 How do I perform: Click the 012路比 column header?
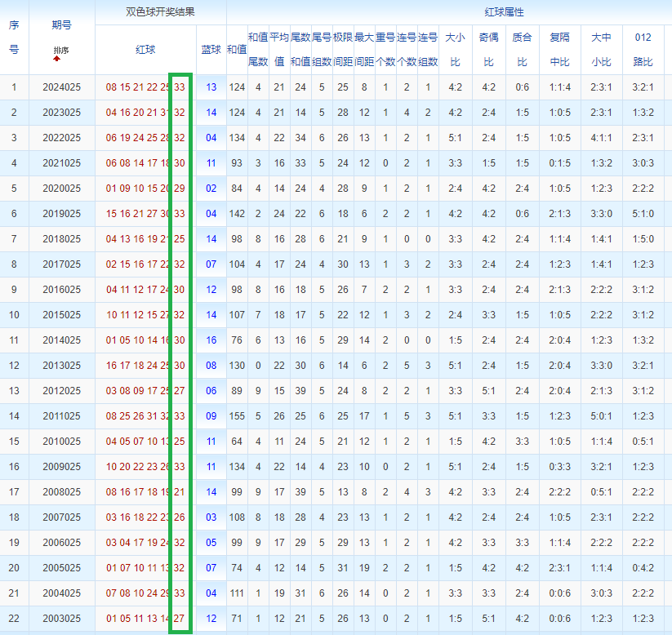643,50
